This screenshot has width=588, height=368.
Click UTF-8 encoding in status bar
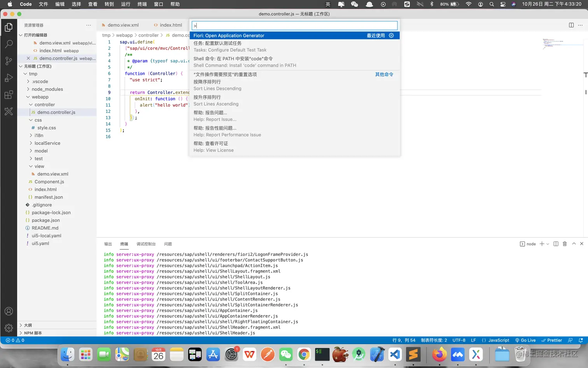(x=459, y=340)
